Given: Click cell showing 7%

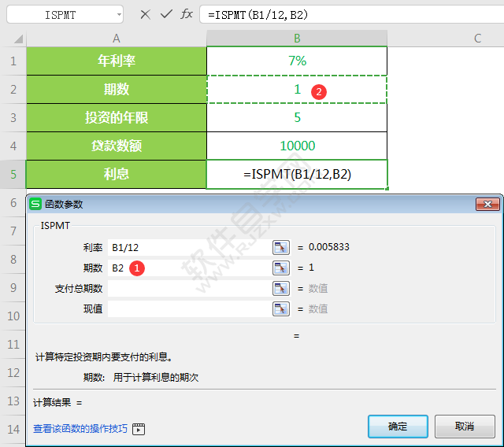Looking at the screenshot, I should pyautogui.click(x=297, y=61).
